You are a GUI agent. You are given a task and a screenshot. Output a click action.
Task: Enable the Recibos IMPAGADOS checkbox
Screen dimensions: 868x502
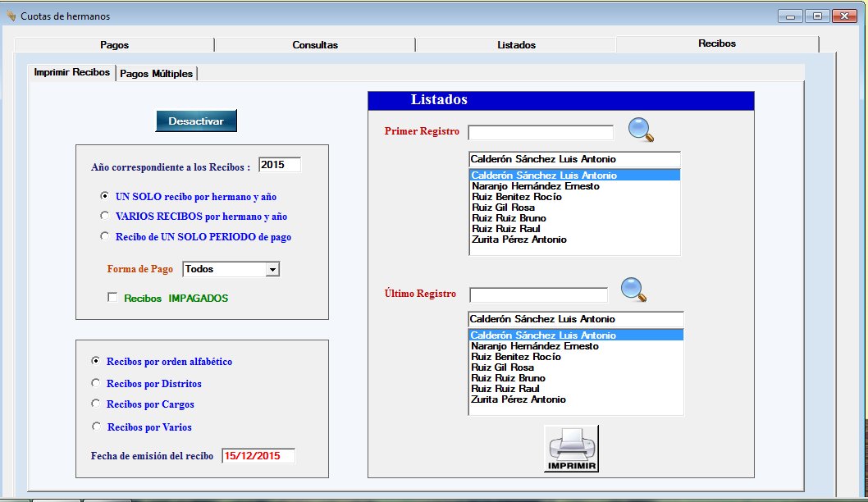pyautogui.click(x=112, y=298)
